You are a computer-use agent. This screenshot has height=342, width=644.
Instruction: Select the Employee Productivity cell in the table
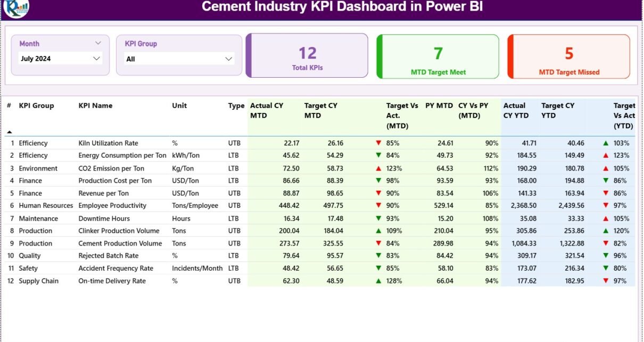(x=112, y=206)
